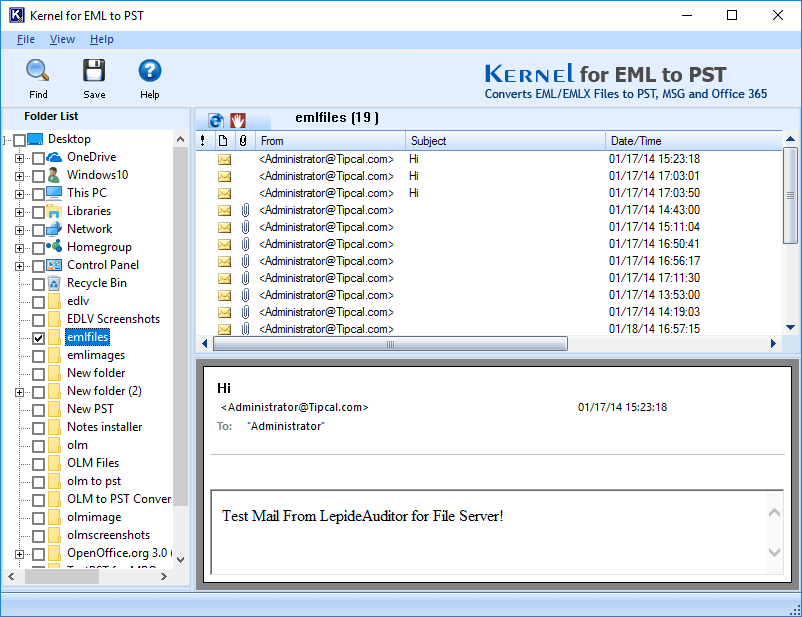The width and height of the screenshot is (802, 617).
Task: Click envelope icon of 13:53:00 email
Action: coord(225,295)
